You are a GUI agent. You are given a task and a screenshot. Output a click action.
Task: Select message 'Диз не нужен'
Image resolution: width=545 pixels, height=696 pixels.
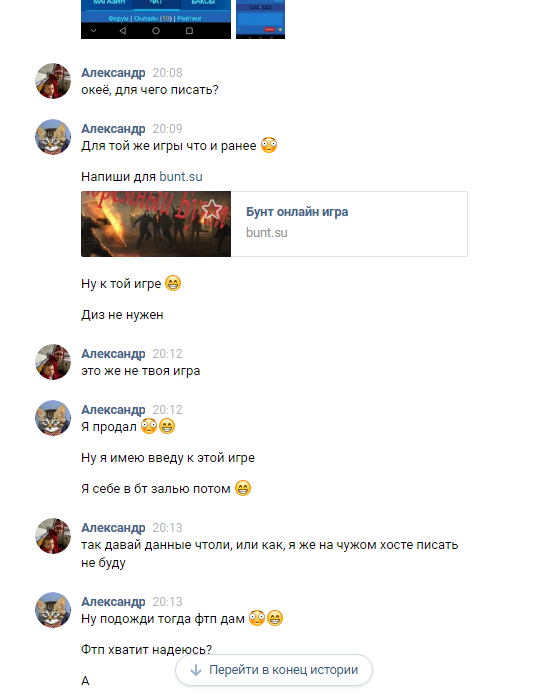pos(122,315)
